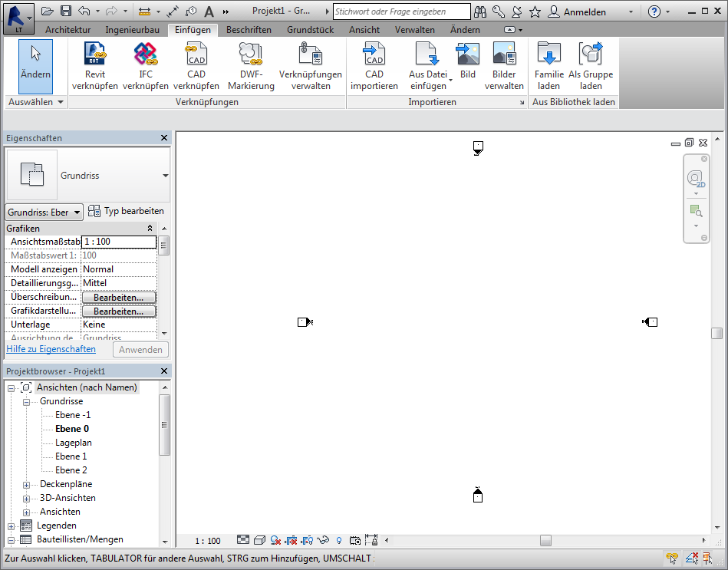
Task: Click the view scale 1 : 100 button
Action: click(208, 541)
